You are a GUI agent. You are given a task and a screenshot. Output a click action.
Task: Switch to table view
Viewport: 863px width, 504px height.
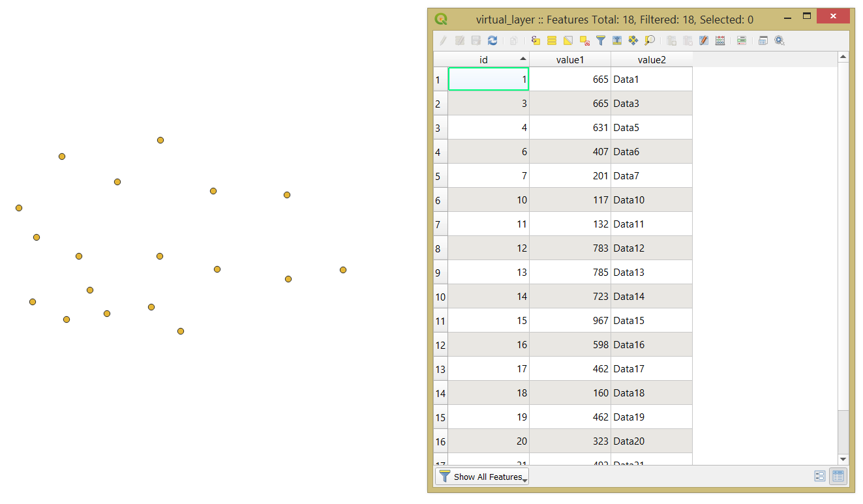tap(838, 477)
